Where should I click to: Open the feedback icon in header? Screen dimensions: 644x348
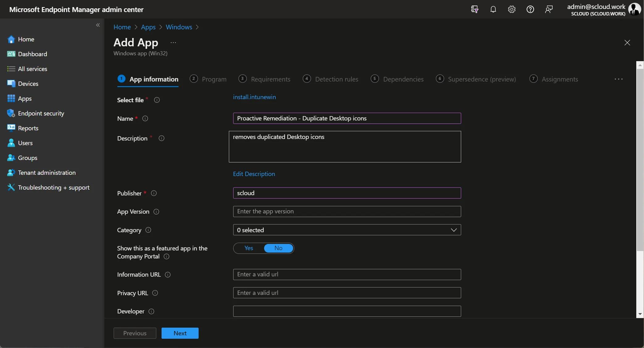549,9
